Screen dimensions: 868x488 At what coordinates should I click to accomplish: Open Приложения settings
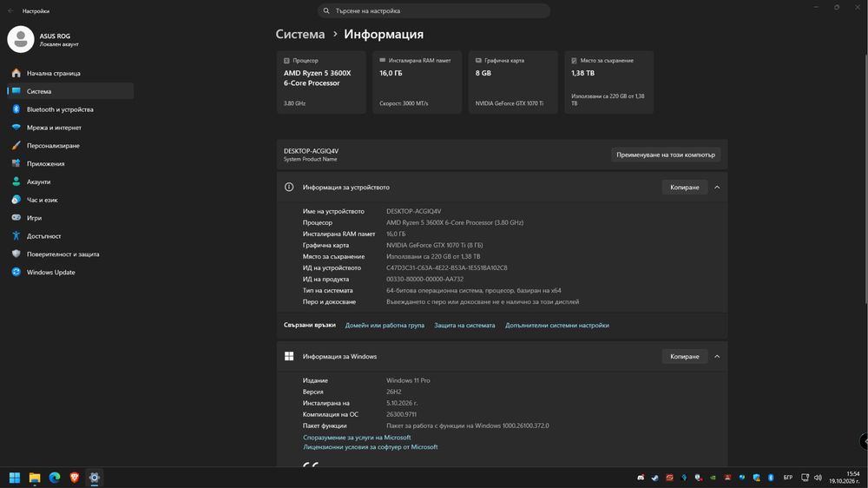(x=71, y=163)
